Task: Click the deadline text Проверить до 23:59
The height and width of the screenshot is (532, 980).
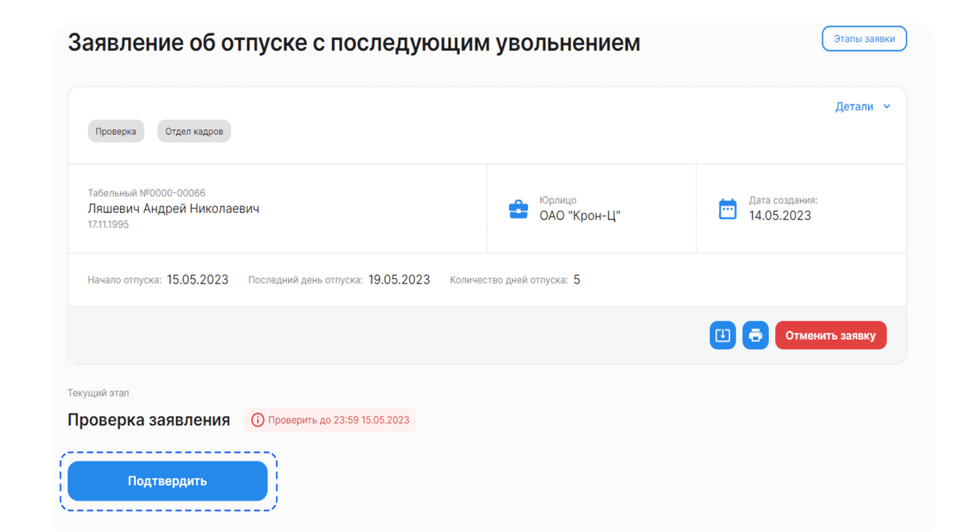Action: pos(339,420)
